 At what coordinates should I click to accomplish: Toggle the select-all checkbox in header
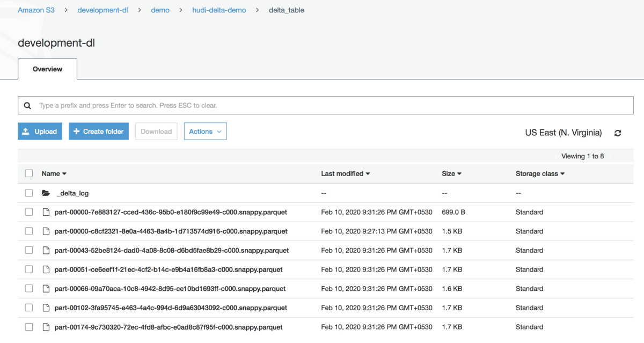(x=29, y=173)
